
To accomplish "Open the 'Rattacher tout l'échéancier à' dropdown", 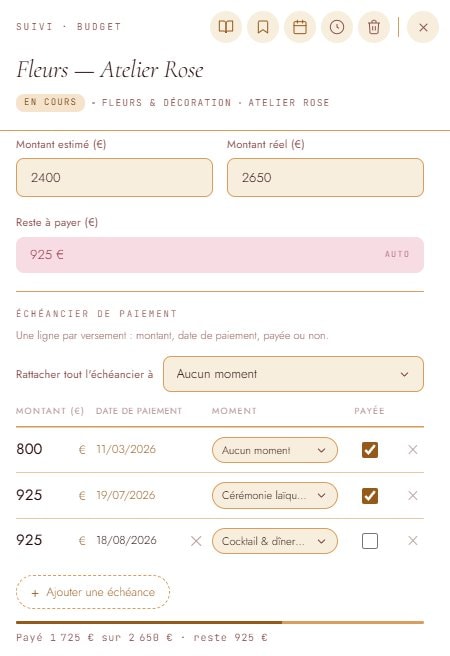I will pos(293,374).
